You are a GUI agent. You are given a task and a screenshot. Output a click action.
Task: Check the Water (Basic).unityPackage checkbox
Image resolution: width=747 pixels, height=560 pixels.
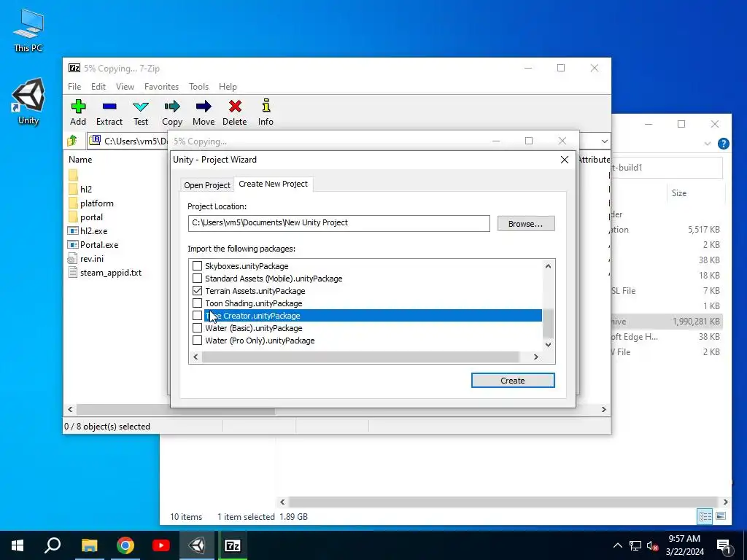click(x=197, y=327)
